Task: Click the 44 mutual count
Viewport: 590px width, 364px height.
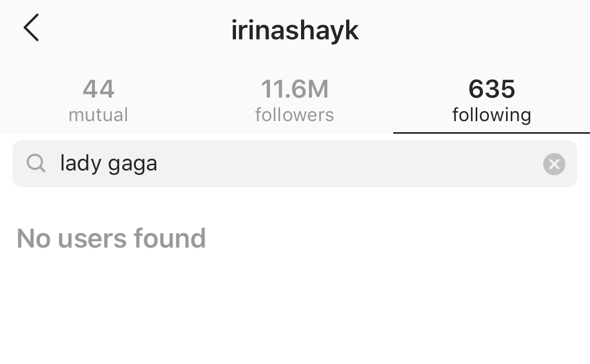Action: (98, 89)
